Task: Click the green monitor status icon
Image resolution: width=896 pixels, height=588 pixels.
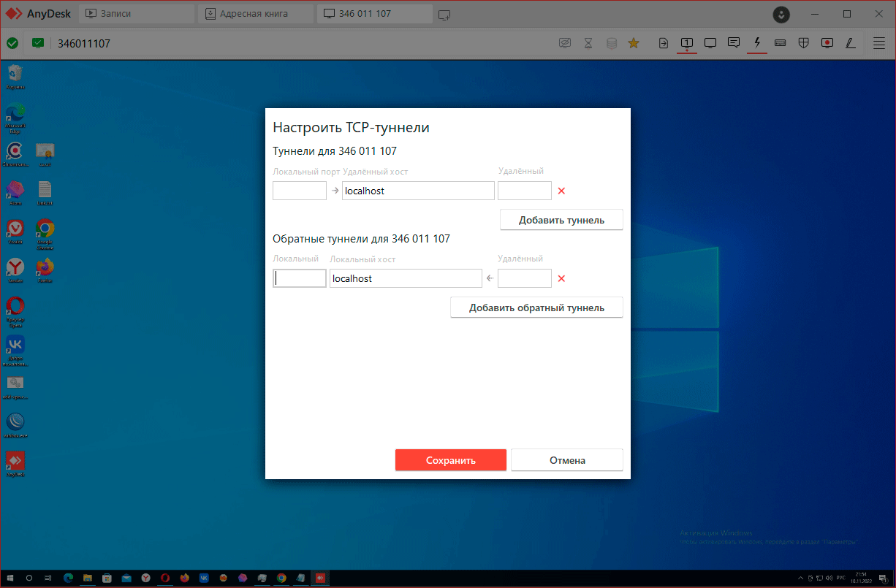Action: 38,43
